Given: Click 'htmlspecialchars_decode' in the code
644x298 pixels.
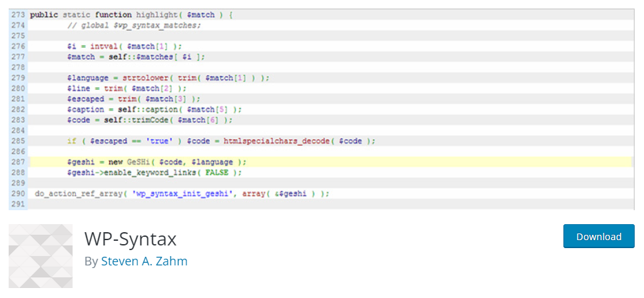Looking at the screenshot, I should [x=276, y=141].
